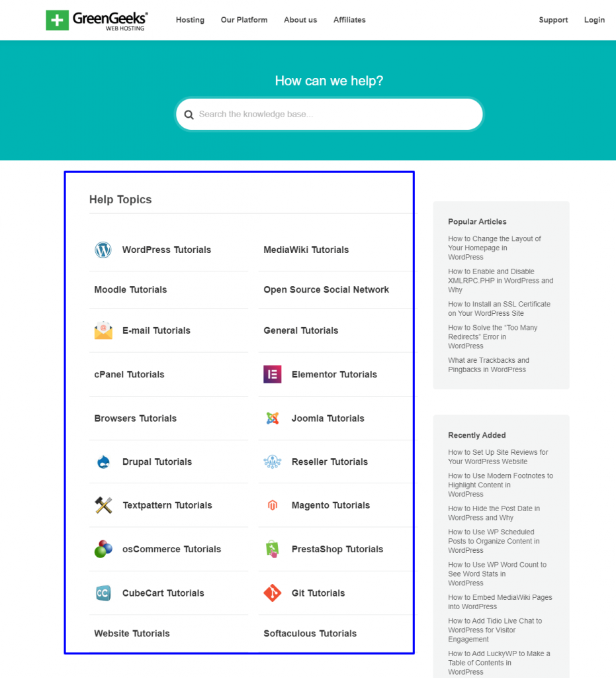Open Open Source Social Network topic
616x678 pixels.
click(326, 290)
